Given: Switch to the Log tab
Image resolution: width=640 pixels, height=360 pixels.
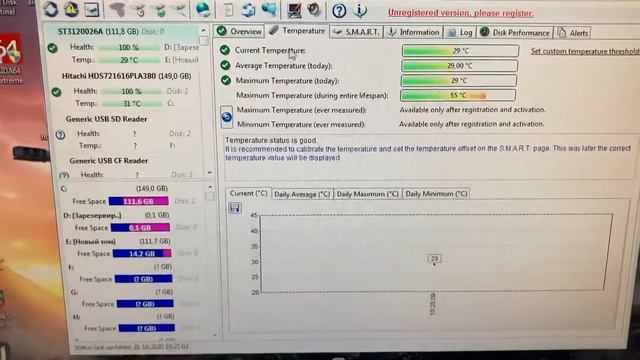Looking at the screenshot, I should tap(460, 32).
